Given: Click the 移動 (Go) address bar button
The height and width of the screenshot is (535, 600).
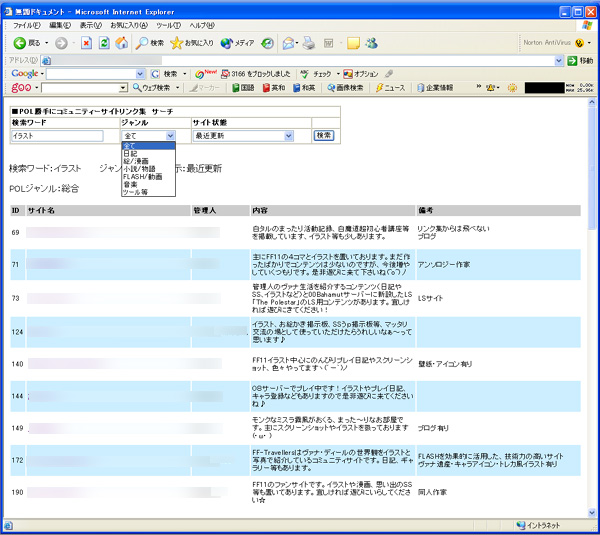Looking at the screenshot, I should click(x=579, y=60).
